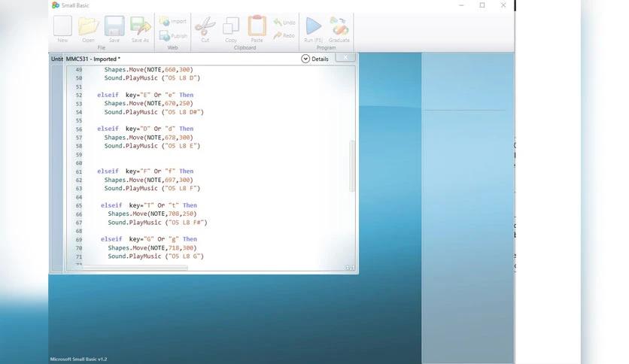Expand the Details chevron on the editor
Screen dimensions: 629x364
[305, 59]
